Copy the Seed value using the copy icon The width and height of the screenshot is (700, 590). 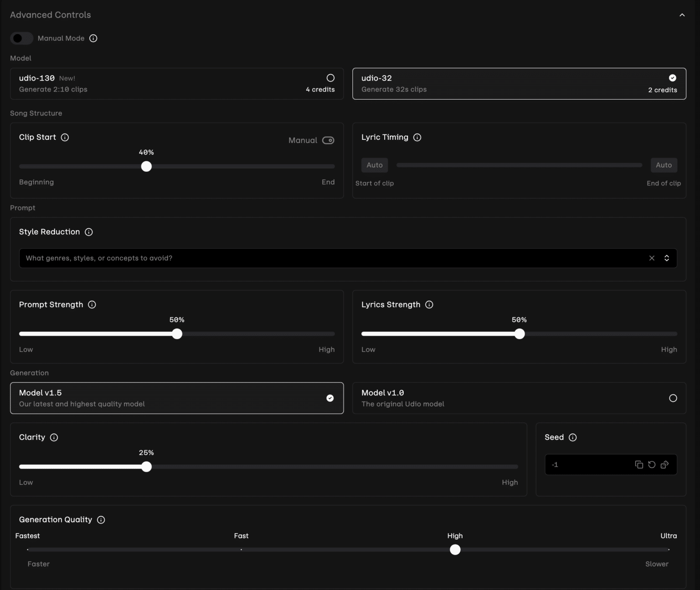(639, 464)
